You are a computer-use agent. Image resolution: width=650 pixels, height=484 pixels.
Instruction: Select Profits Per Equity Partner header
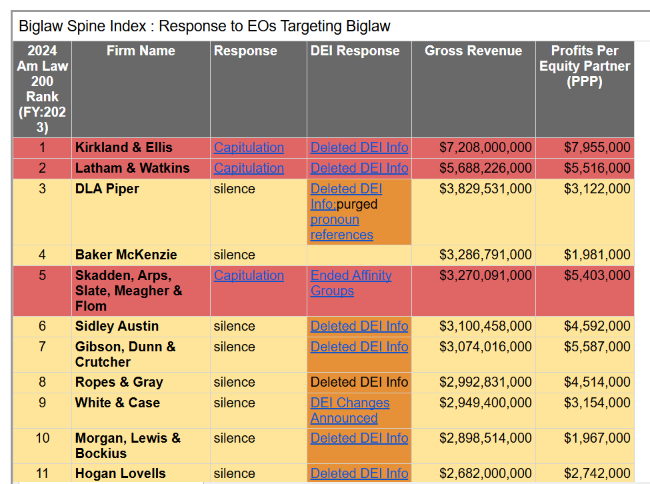click(x=585, y=89)
